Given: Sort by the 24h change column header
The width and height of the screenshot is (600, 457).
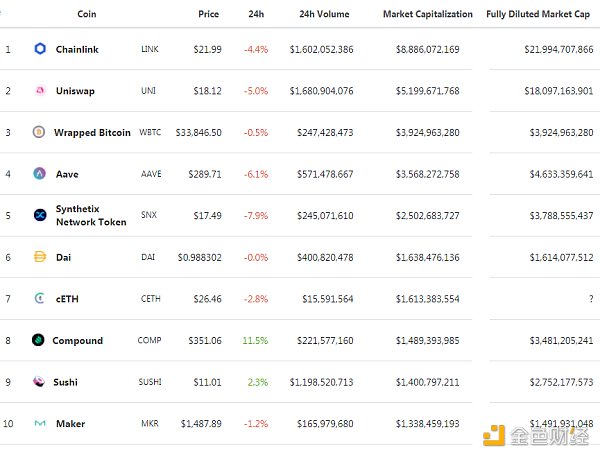Looking at the screenshot, I should click(256, 14).
